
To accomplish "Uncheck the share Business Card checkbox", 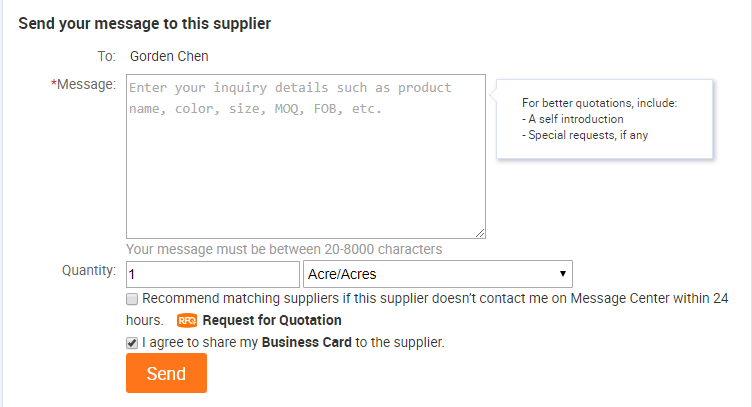I will coord(132,343).
